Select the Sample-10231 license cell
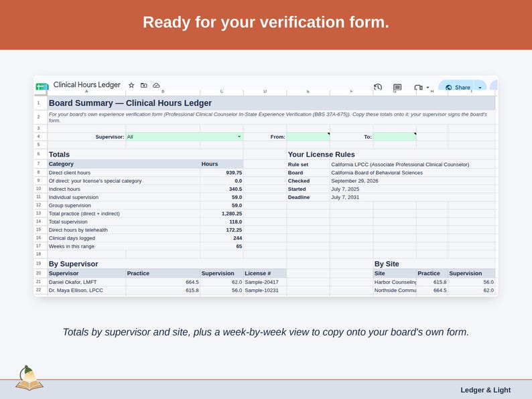Screen dimensions: 532x399 tap(265, 290)
